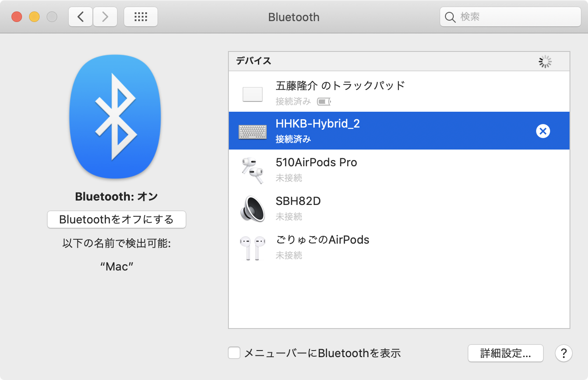Viewport: 588px width, 380px height.
Task: Click the SBH82D speaker icon
Action: coord(252,208)
